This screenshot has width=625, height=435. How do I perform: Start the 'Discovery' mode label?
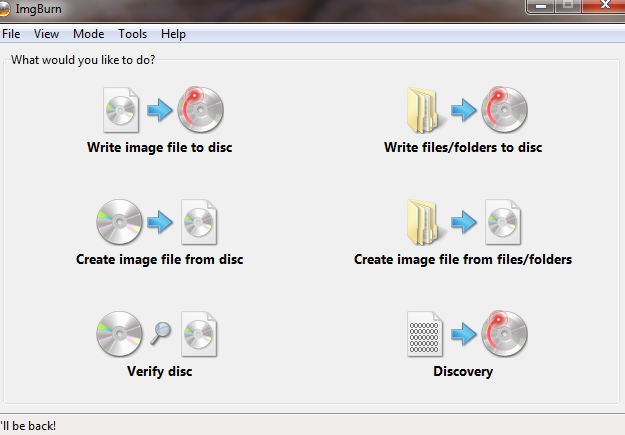tap(463, 372)
